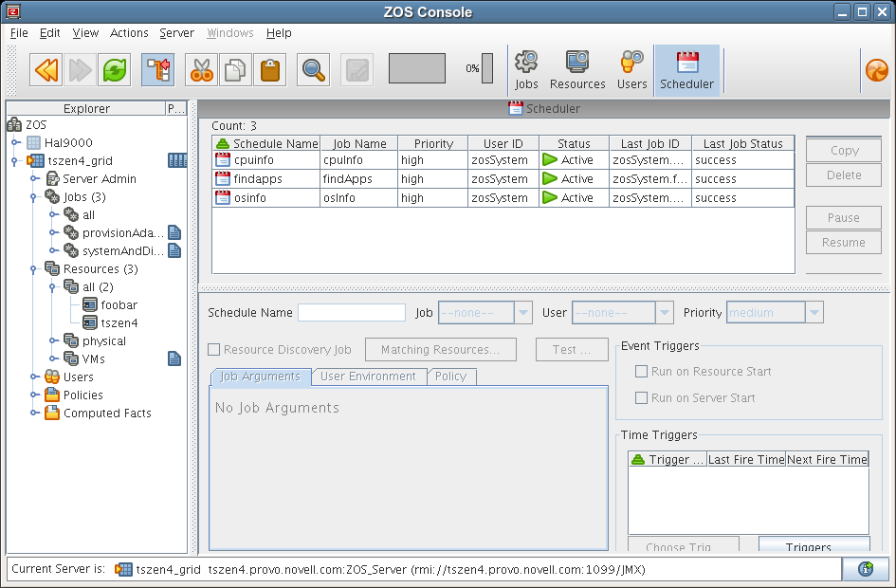Open the Resources monitor view
This screenshot has height=588, width=896.
pyautogui.click(x=577, y=70)
